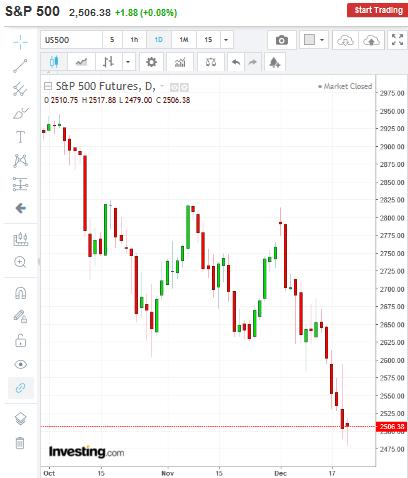Click the tree plus toolbar icon
408x478 pixels.
click(x=275, y=62)
